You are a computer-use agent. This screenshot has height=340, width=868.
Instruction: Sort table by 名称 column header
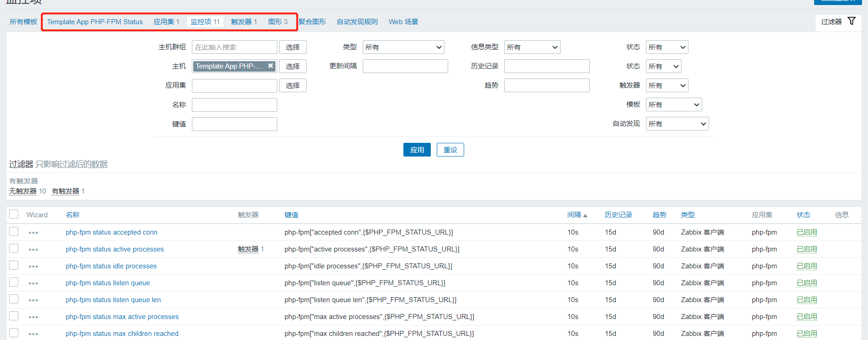point(73,215)
